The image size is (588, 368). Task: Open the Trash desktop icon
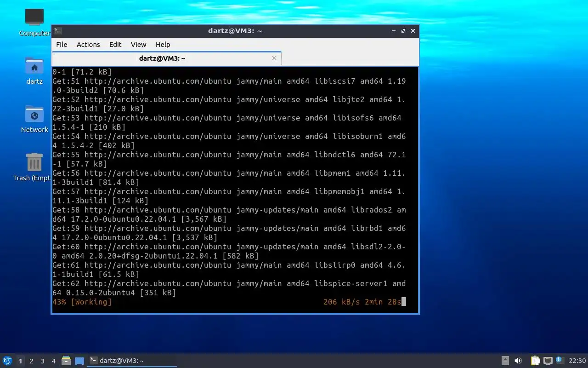pos(32,167)
